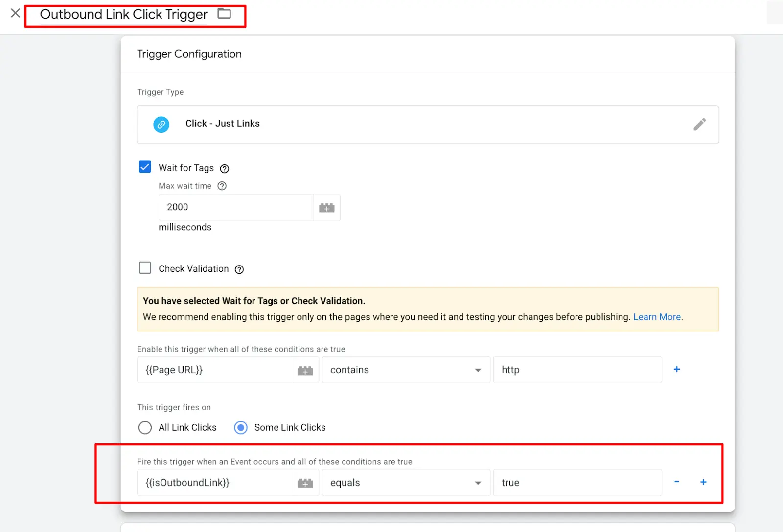Image resolution: width=783 pixels, height=532 pixels.
Task: Select the All Link Clicks radio button
Action: click(145, 427)
